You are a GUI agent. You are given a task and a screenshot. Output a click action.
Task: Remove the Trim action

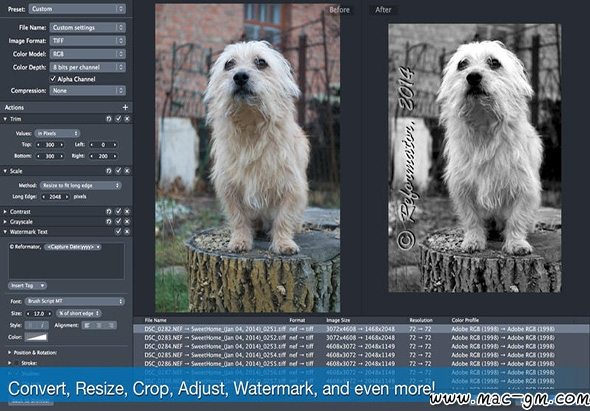(x=127, y=119)
